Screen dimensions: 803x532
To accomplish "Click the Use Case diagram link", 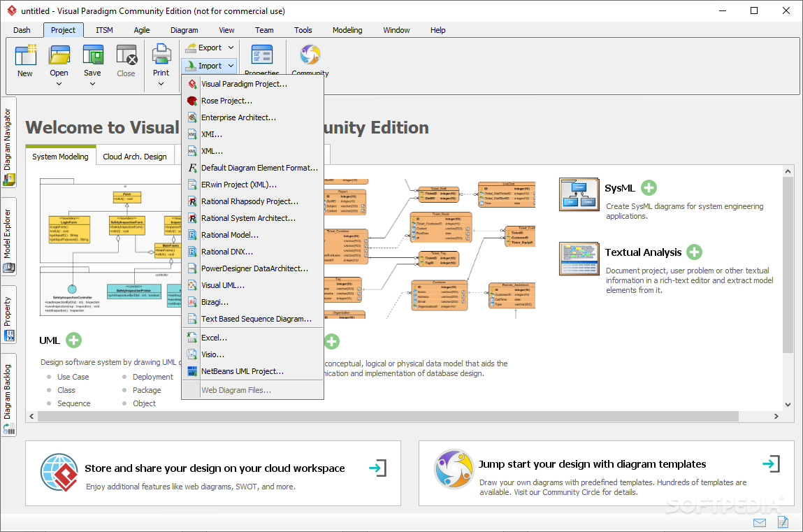I will coord(73,377).
